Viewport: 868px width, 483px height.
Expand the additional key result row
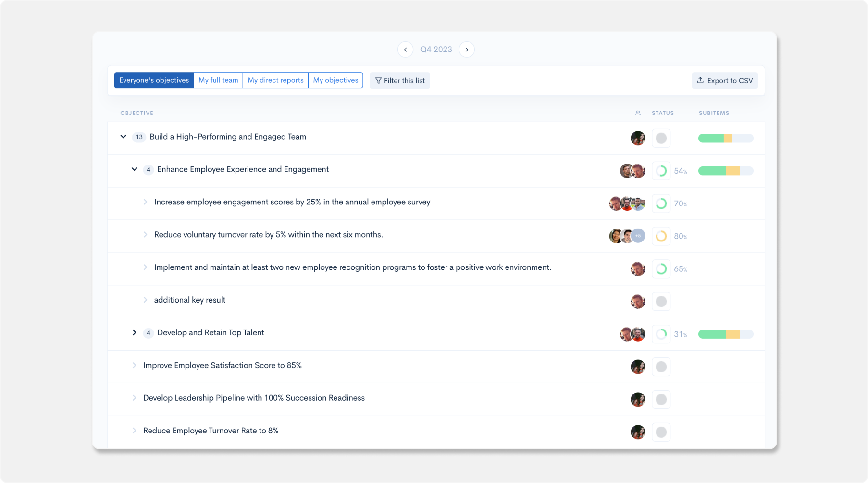tap(146, 300)
